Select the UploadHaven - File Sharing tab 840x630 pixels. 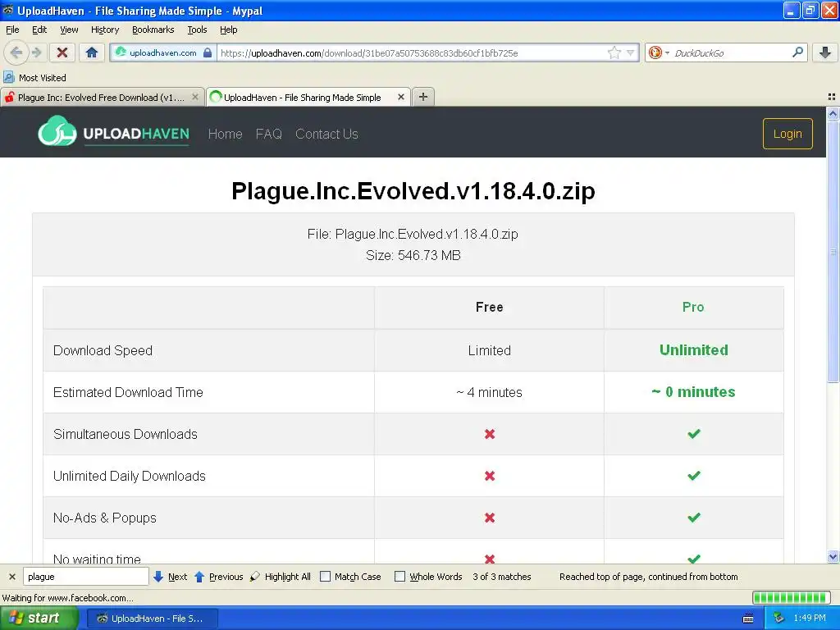tap(302, 98)
